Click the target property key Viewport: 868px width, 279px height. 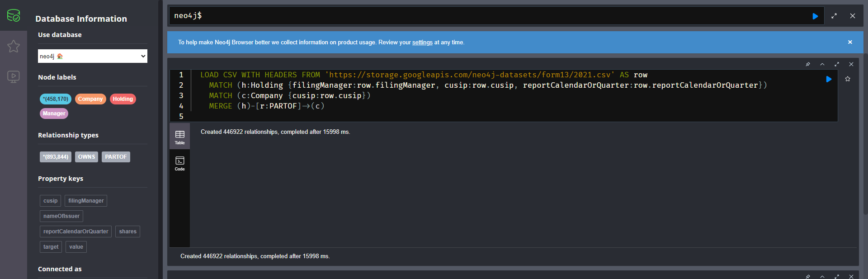pos(51,247)
